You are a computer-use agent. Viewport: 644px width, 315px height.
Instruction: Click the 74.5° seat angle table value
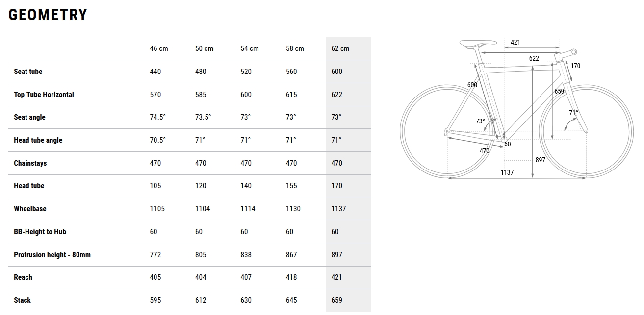pos(157,117)
